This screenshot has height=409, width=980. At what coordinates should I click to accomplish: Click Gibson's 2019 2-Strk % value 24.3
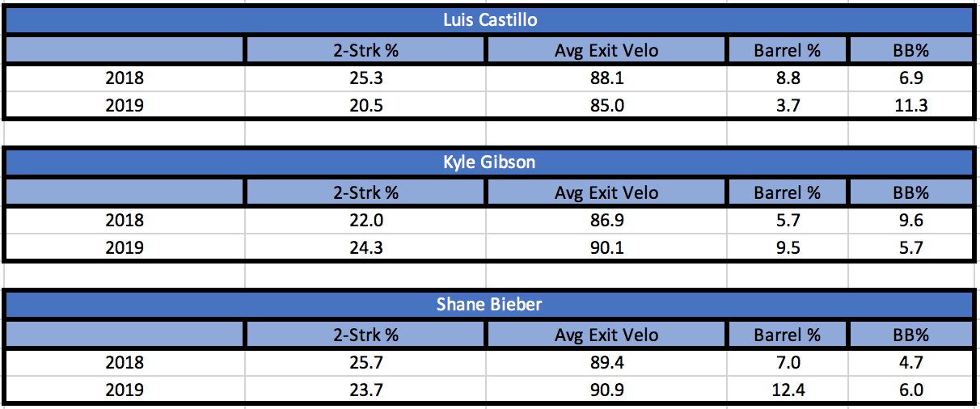click(x=366, y=246)
